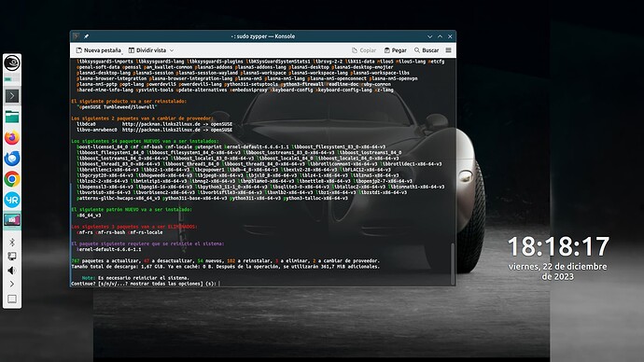Expand the Dividir vista dropdown arrow
Screen dimensions: 644x362
pyautogui.click(x=172, y=50)
